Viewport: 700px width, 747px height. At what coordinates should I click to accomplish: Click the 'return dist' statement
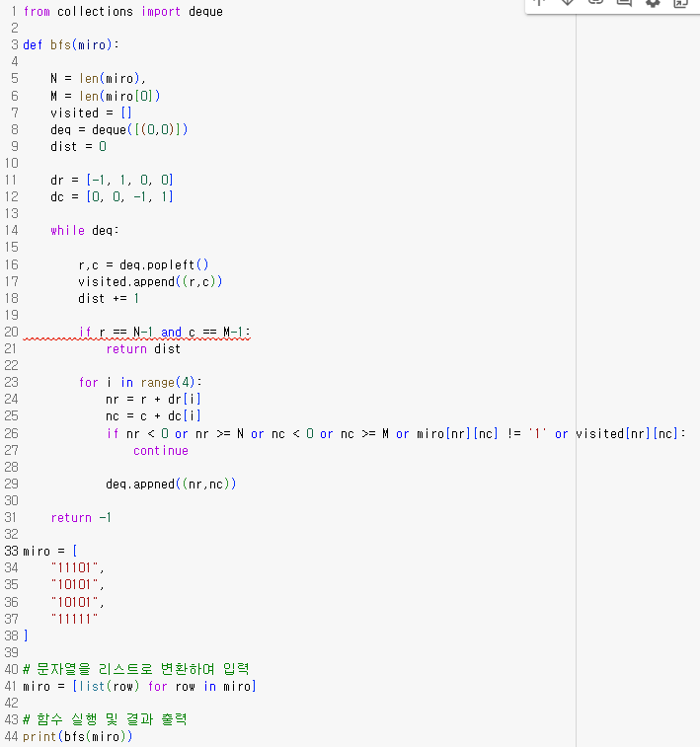tap(143, 349)
